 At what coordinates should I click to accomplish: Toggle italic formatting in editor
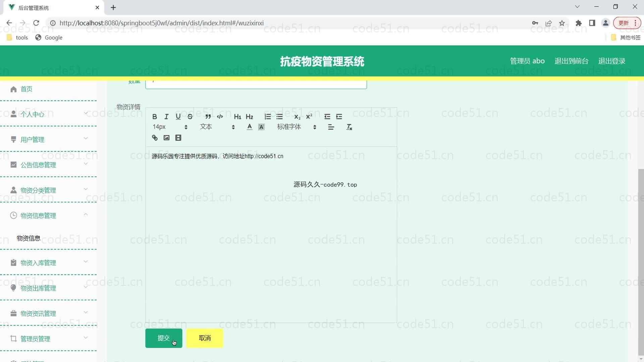[166, 117]
